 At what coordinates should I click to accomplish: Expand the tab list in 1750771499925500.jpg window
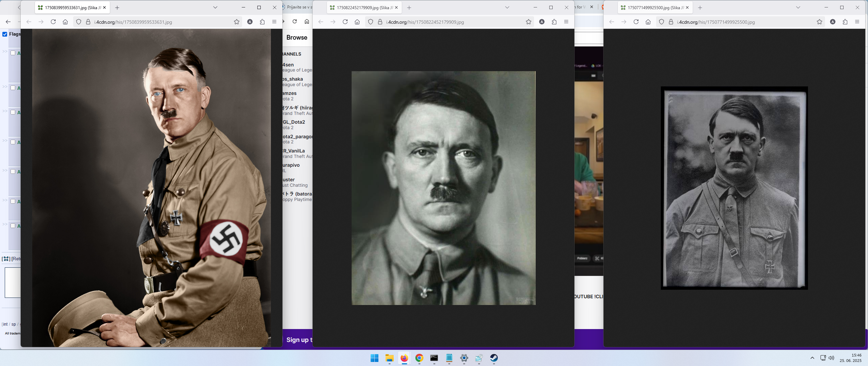[x=798, y=7]
